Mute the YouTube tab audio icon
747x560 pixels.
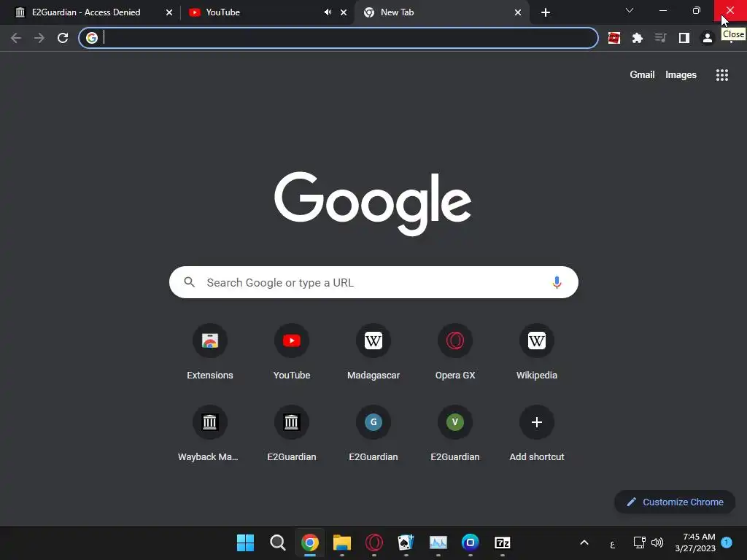point(328,12)
